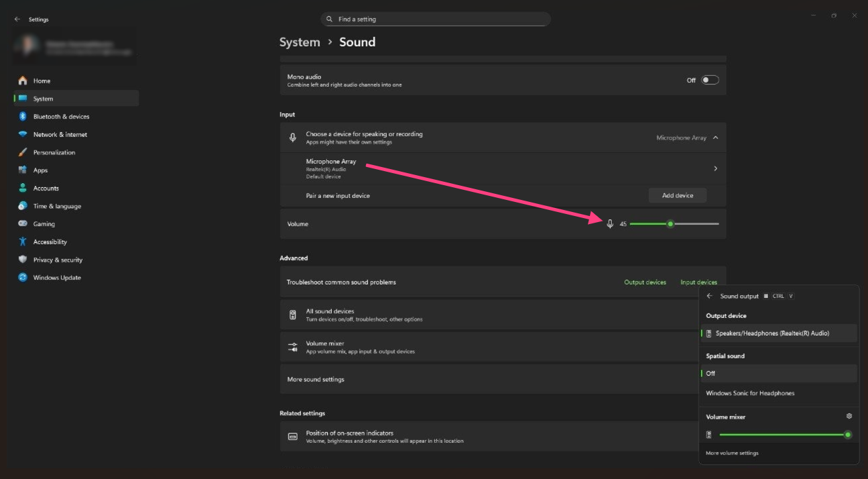Image resolution: width=868 pixels, height=479 pixels.
Task: Open the Output devices troubleshoot link
Action: [645, 282]
